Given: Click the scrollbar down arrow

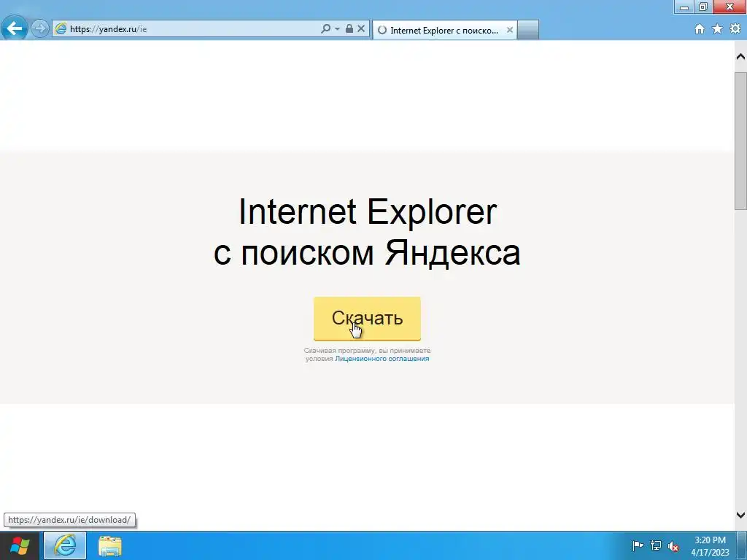Looking at the screenshot, I should point(740,515).
